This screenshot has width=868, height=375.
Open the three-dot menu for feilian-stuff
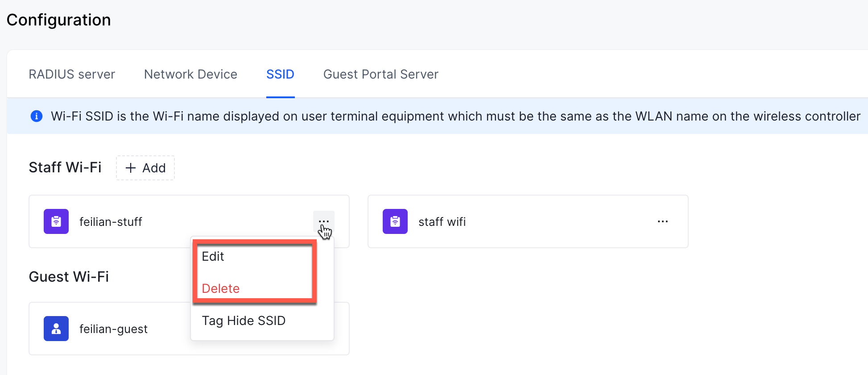(x=324, y=221)
